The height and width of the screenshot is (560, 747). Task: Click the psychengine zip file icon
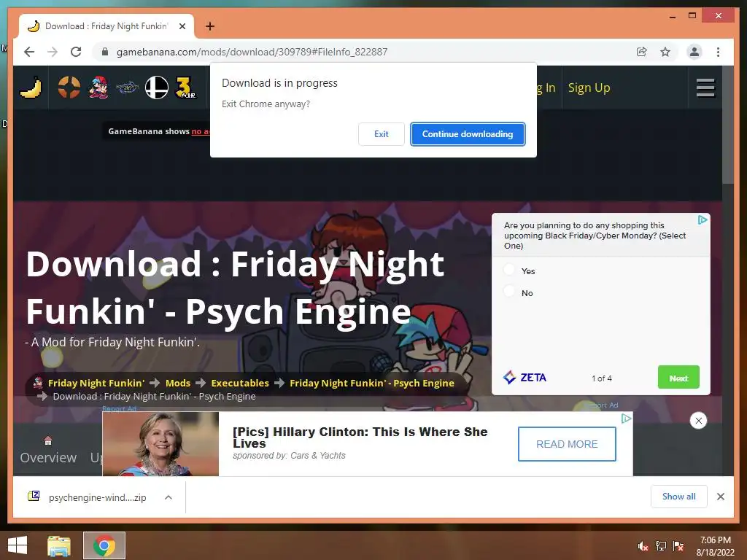click(x=34, y=497)
